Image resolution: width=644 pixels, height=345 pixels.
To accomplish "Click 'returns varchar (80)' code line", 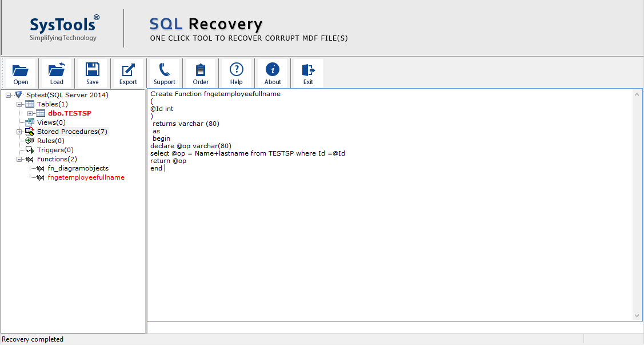I will point(186,124).
